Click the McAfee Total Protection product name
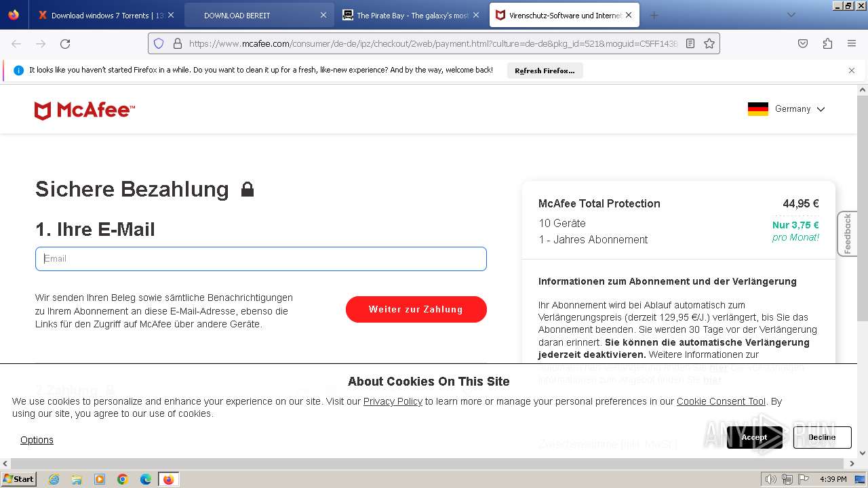The height and width of the screenshot is (488, 868). click(599, 203)
